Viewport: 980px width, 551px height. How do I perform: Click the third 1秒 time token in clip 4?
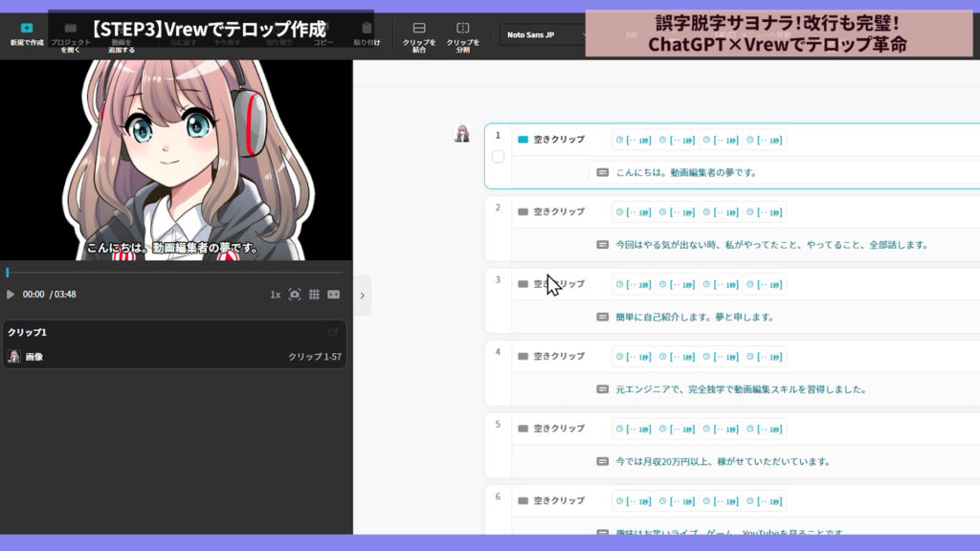(x=721, y=357)
